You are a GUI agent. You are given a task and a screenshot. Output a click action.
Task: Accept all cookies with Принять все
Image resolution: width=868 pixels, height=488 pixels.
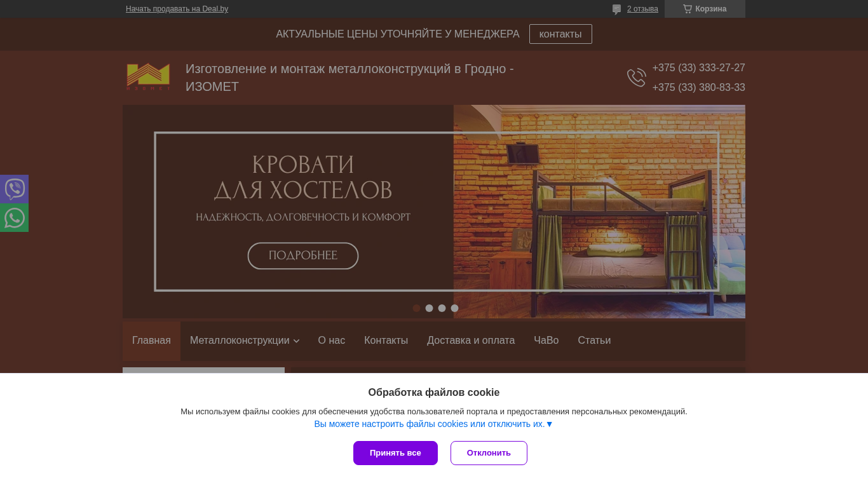pyautogui.click(x=395, y=453)
